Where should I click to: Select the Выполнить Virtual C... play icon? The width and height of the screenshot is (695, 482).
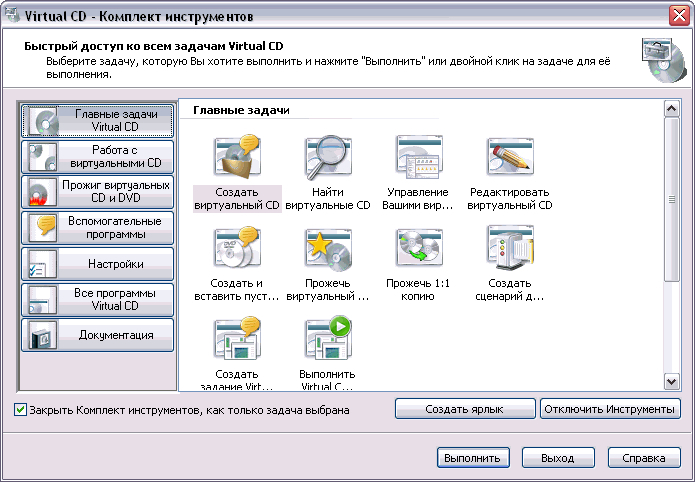328,338
